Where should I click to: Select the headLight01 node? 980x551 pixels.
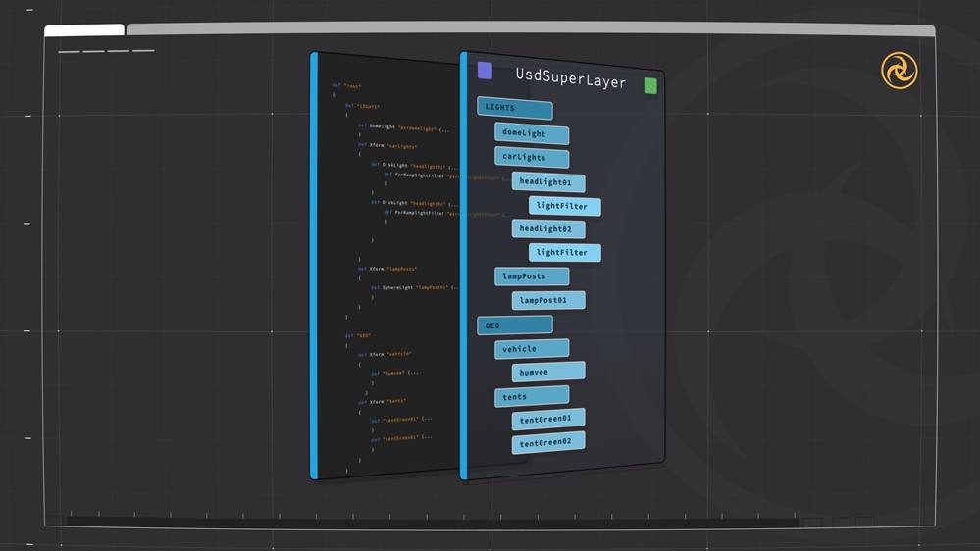(548, 182)
